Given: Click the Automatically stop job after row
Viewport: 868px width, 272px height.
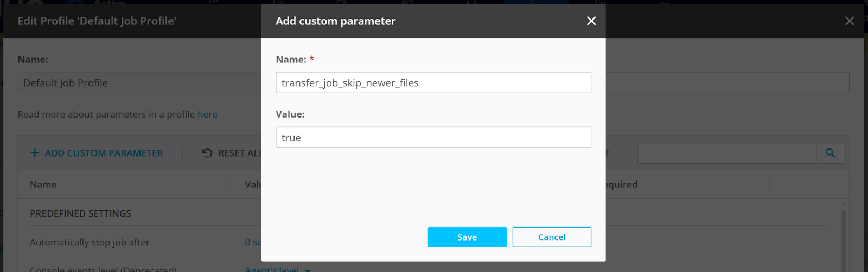Looking at the screenshot, I should click(90, 243).
